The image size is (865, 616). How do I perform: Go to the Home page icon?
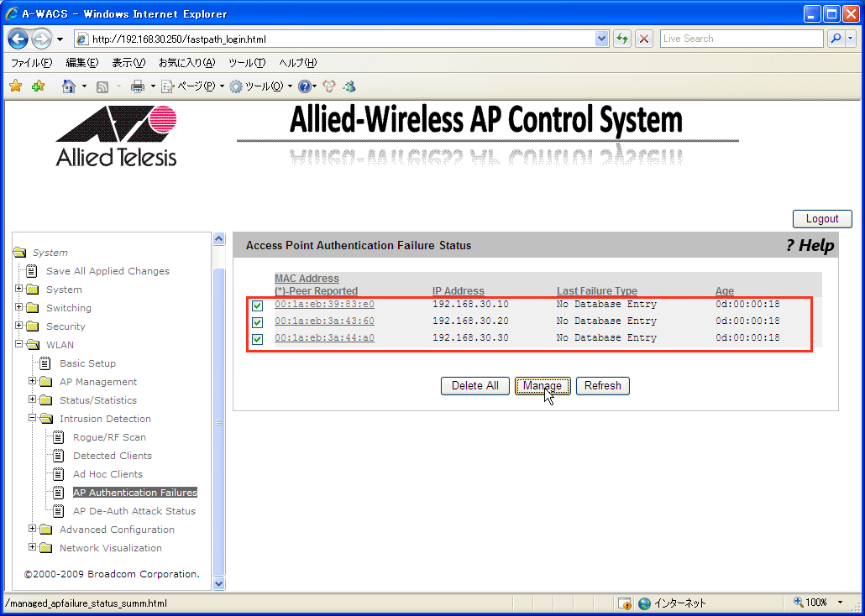tap(68, 86)
